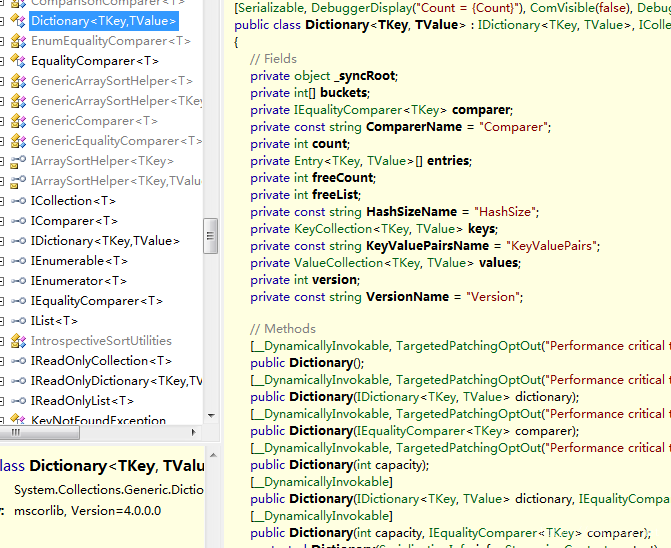
Task: Click the IReadOnlyDictionary interface icon
Action: pos(18,381)
